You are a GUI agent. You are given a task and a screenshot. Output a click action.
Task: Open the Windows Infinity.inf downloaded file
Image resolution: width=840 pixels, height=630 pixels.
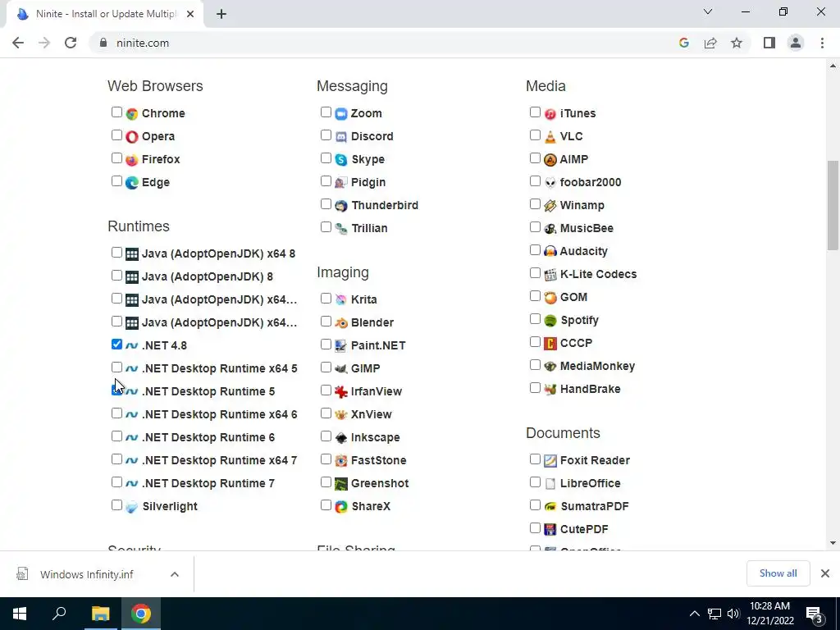click(85, 574)
